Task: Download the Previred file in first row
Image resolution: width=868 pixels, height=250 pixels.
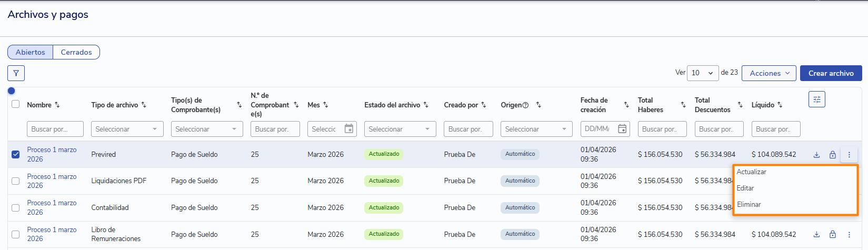Action: (x=816, y=155)
